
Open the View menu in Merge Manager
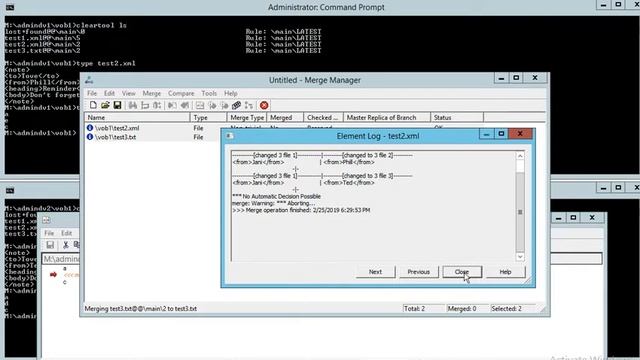(129, 93)
